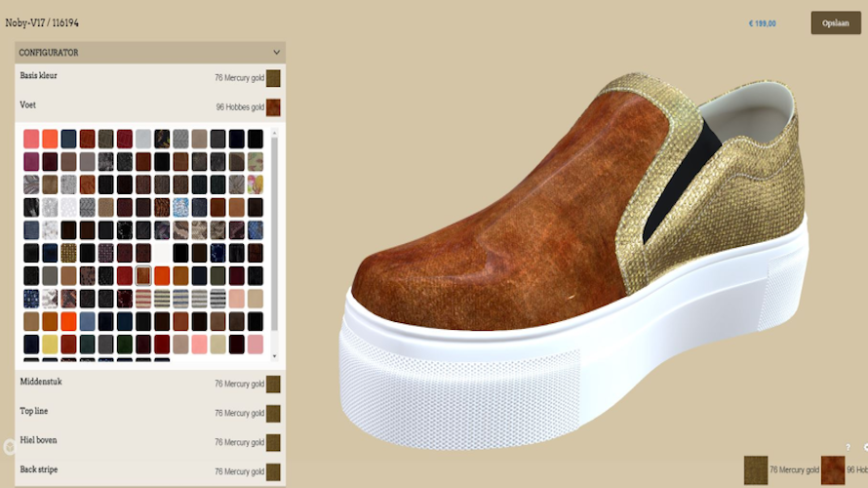Select the steel blue swatch in the top row
This screenshot has height=488, width=868.
pos(68,139)
